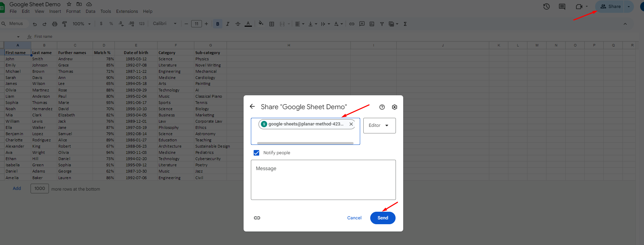The width and height of the screenshot is (644, 245).
Task: Open the zoom 100% dropdown
Action: click(x=82, y=24)
